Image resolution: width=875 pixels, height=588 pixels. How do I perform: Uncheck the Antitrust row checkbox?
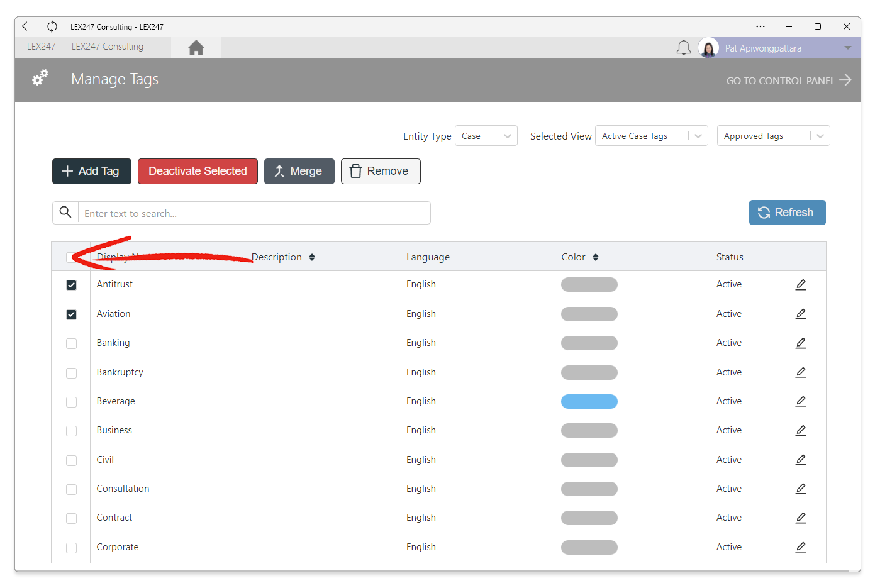point(72,285)
